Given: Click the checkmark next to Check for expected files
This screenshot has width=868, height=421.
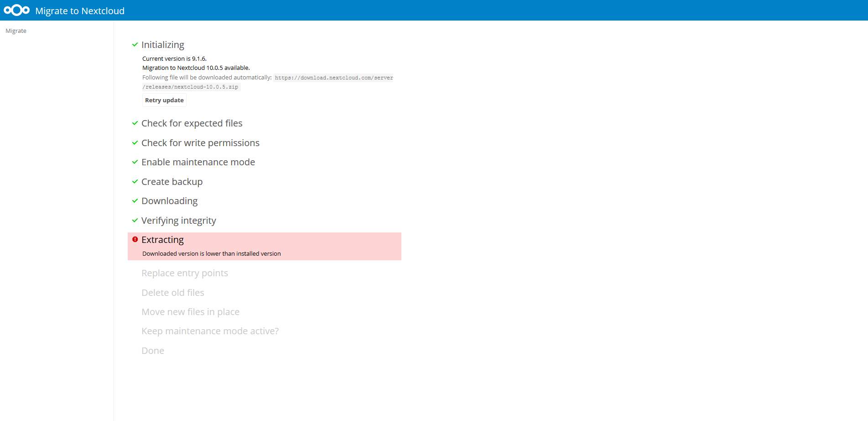Looking at the screenshot, I should click(x=135, y=123).
